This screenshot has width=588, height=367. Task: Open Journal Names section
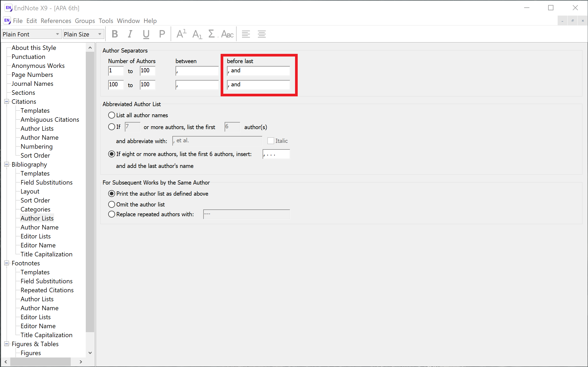(x=32, y=84)
